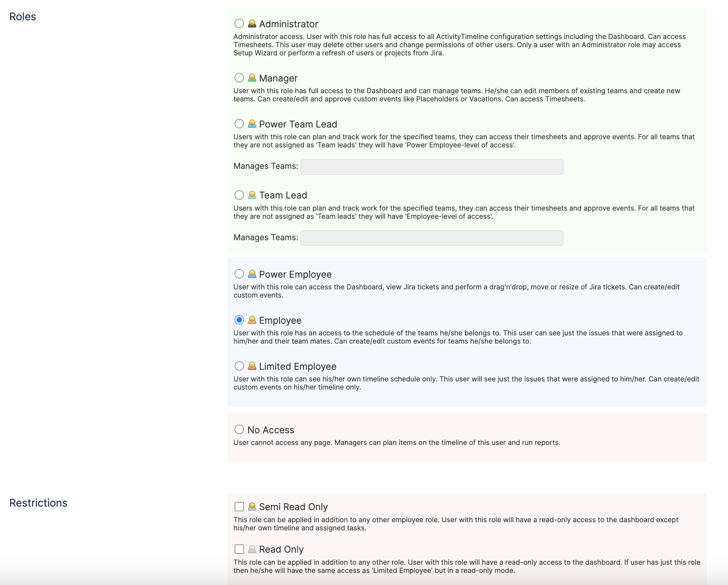Select the Limited Employee radio button
This screenshot has height=585, width=728.
click(x=239, y=366)
